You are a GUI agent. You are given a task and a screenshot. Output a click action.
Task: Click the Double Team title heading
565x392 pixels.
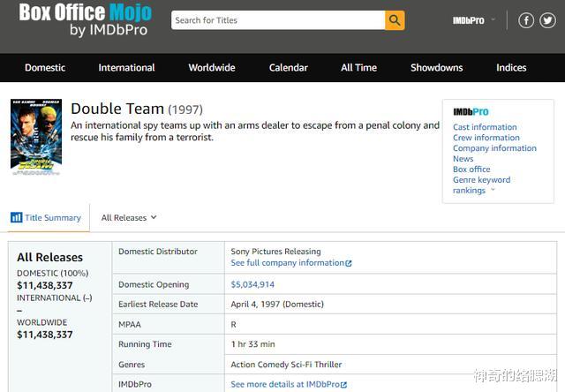[117, 109]
